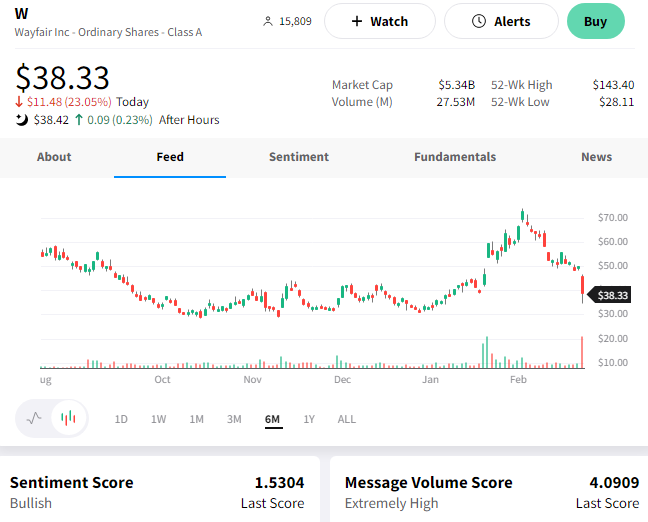The image size is (648, 522).
Task: Click the clock icon in Alerts button
Action: [x=479, y=21]
